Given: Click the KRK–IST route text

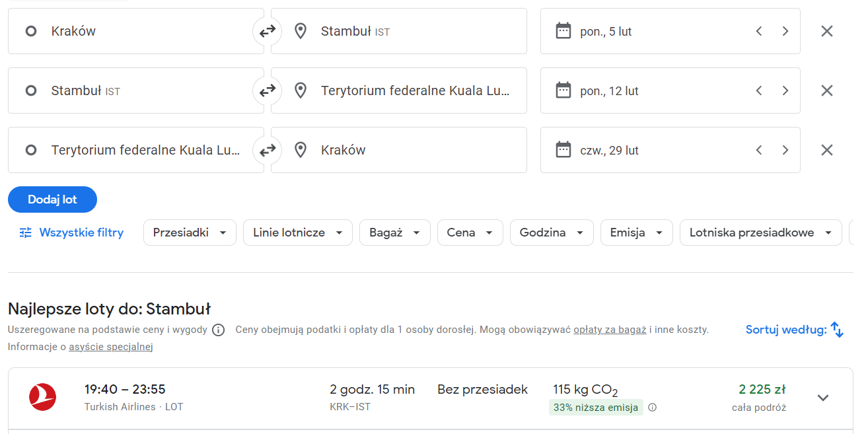Looking at the screenshot, I should coord(350,407).
